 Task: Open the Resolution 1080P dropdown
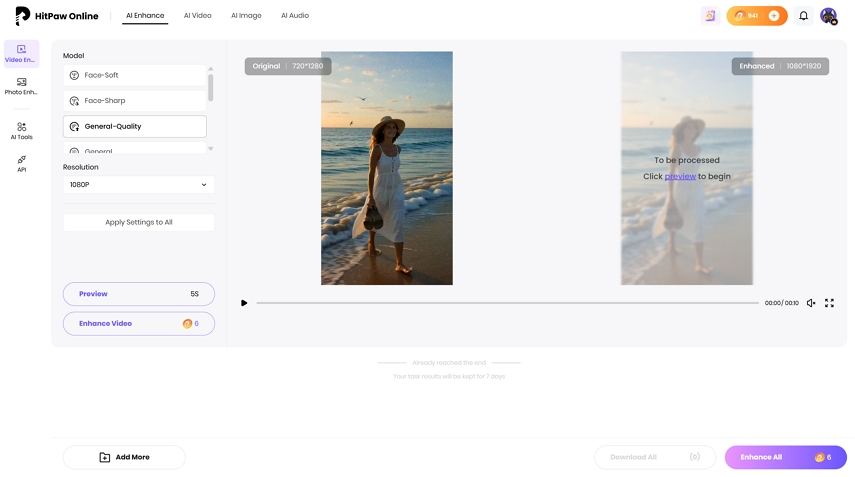(139, 185)
